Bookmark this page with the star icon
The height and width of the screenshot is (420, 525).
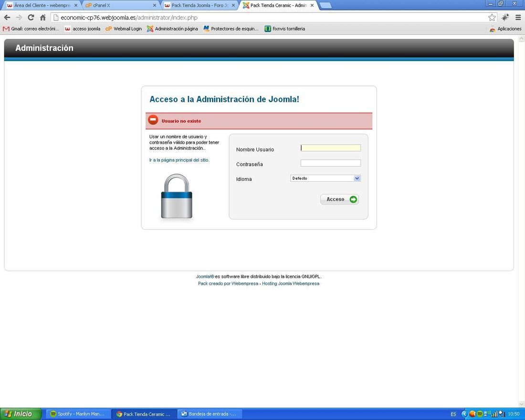coord(492,17)
